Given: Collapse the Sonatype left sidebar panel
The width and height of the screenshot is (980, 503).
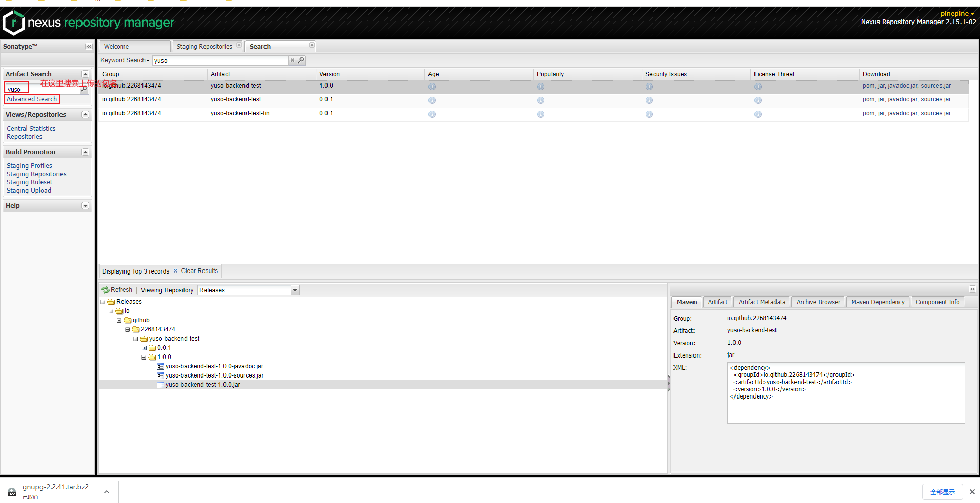Looking at the screenshot, I should pyautogui.click(x=89, y=47).
